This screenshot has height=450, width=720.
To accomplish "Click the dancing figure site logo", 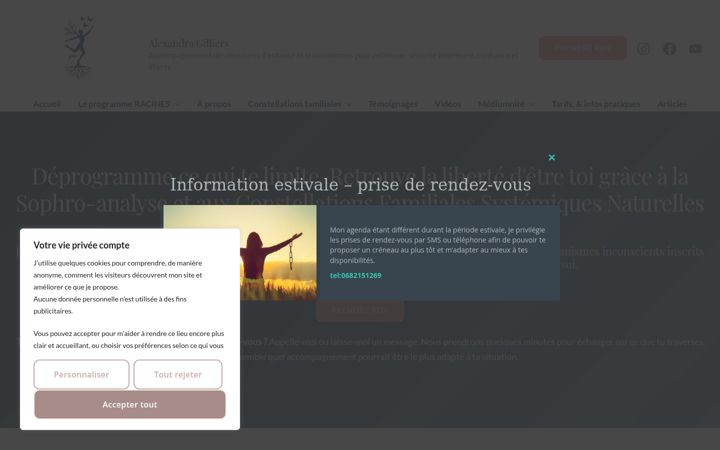I will pyautogui.click(x=79, y=46).
